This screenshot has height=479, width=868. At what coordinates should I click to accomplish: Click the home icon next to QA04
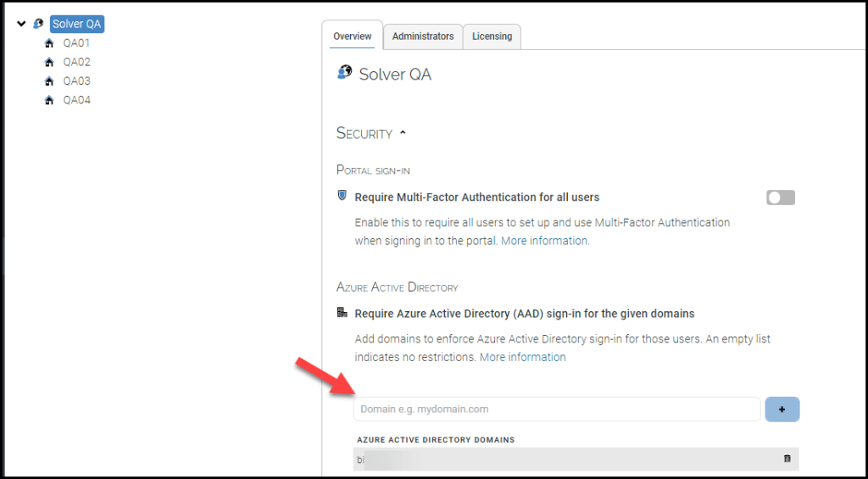pos(48,101)
